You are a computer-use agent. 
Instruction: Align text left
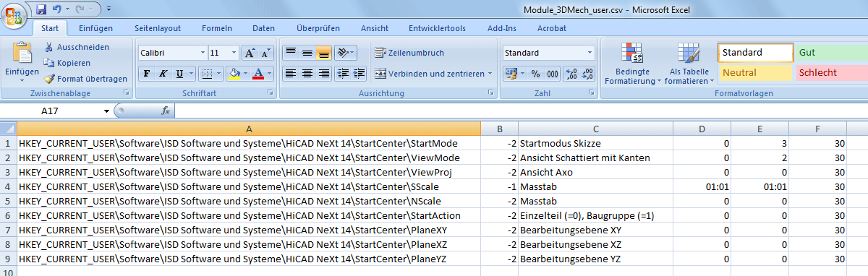coord(291,73)
